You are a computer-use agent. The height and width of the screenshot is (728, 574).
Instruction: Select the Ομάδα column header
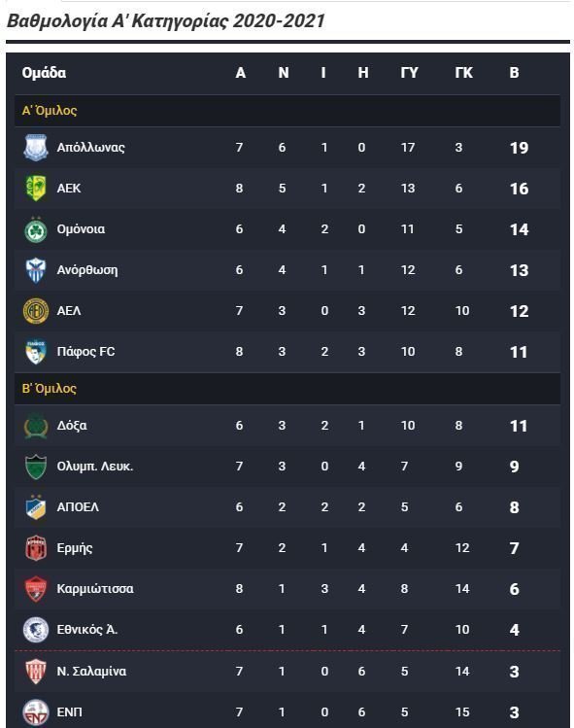[44, 73]
